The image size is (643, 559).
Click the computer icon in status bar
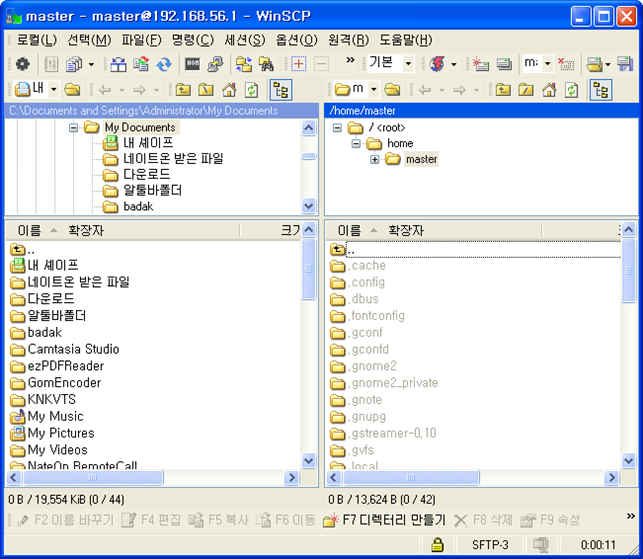(x=540, y=545)
